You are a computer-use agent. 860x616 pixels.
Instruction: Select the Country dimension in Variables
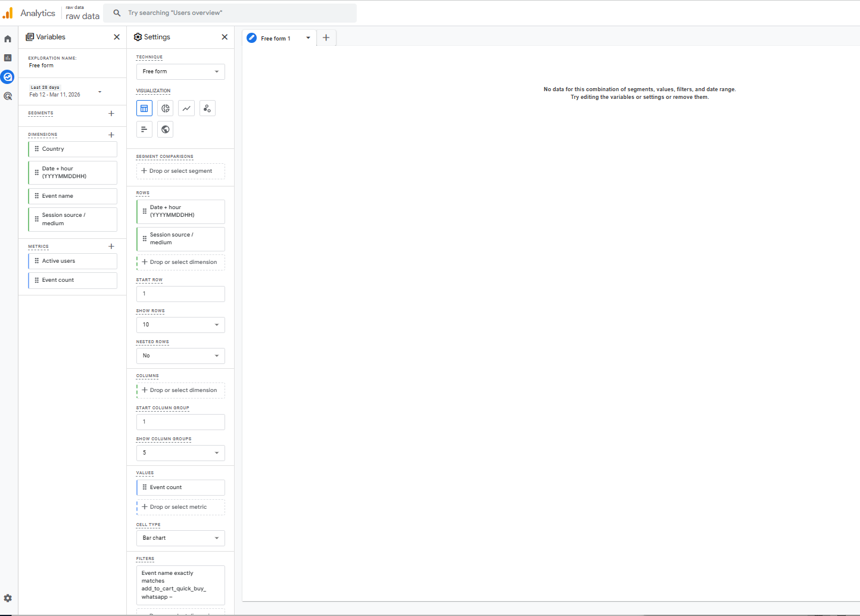coord(73,149)
